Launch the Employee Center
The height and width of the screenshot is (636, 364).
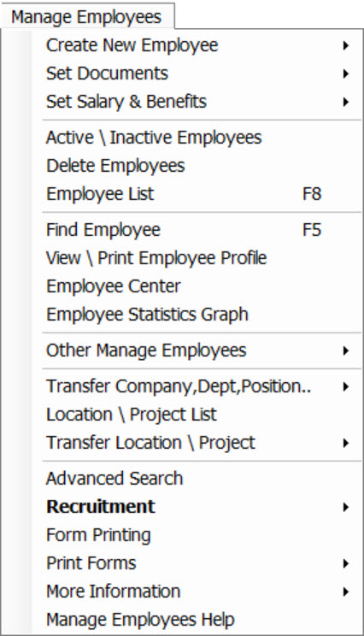[x=197, y=286]
